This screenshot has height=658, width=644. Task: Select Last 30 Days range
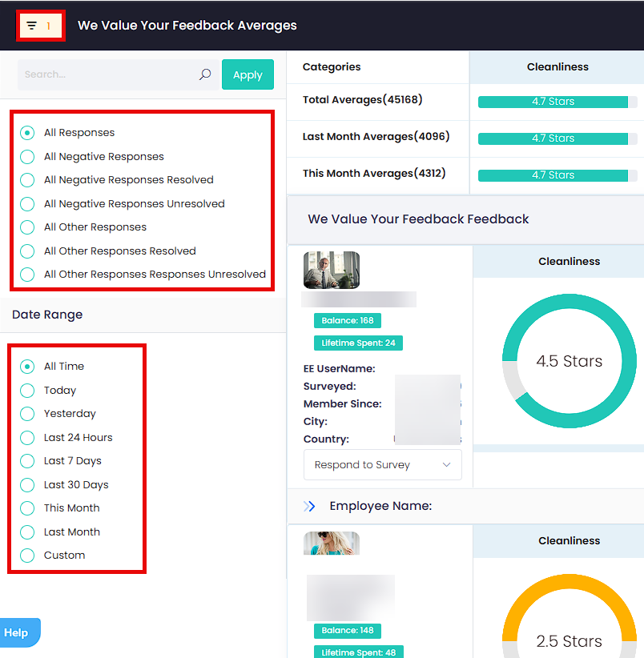pos(27,484)
